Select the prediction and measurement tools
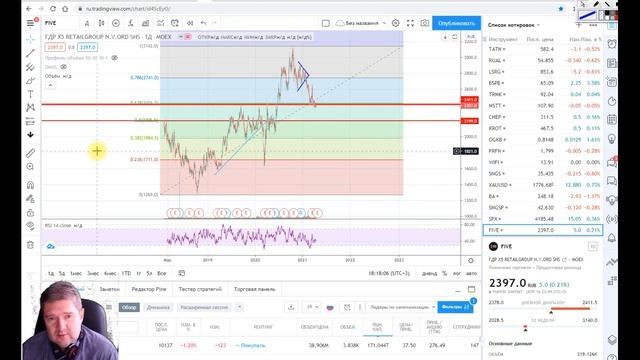The width and height of the screenshot is (640, 360). pos(30,121)
